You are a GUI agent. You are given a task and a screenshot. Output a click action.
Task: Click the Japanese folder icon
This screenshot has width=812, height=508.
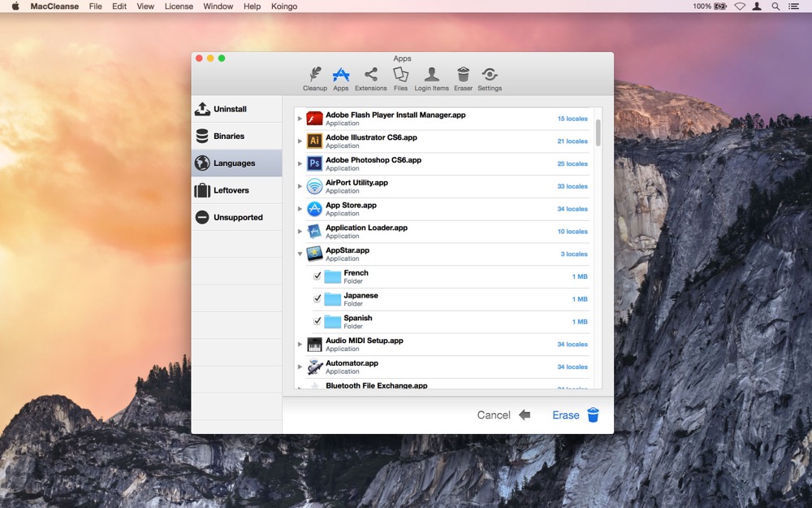(x=332, y=299)
